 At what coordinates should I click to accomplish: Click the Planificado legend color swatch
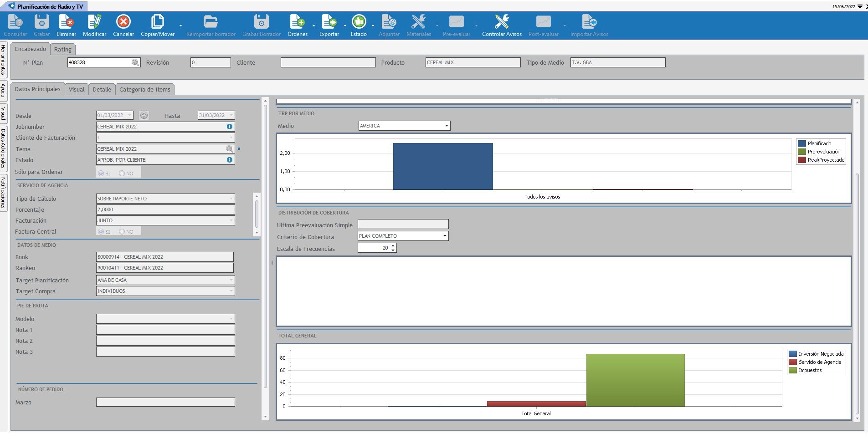tap(802, 143)
